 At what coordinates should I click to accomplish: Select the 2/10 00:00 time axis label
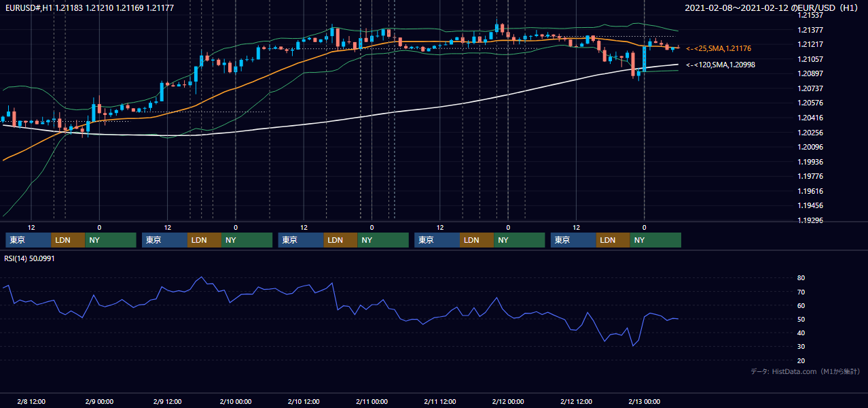pyautogui.click(x=235, y=401)
